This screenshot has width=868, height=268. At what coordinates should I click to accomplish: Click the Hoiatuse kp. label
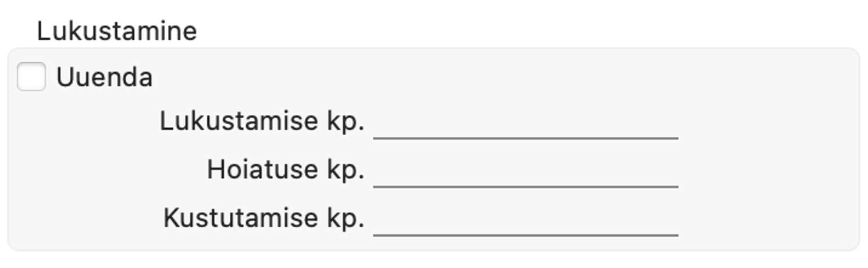click(286, 170)
